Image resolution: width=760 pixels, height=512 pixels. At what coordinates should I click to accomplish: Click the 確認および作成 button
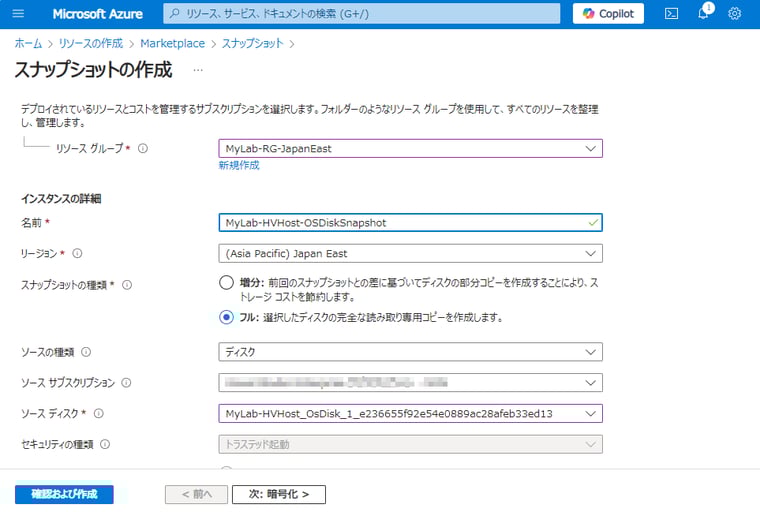coord(64,494)
